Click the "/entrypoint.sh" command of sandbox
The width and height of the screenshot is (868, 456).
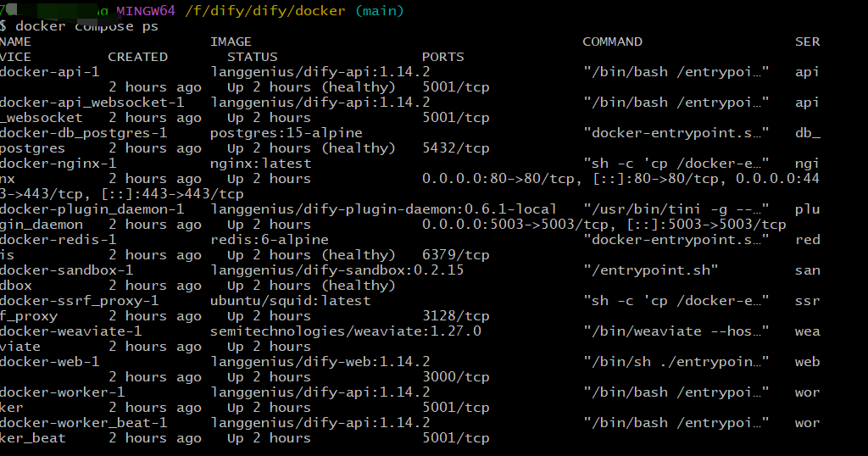pyautogui.click(x=650, y=270)
